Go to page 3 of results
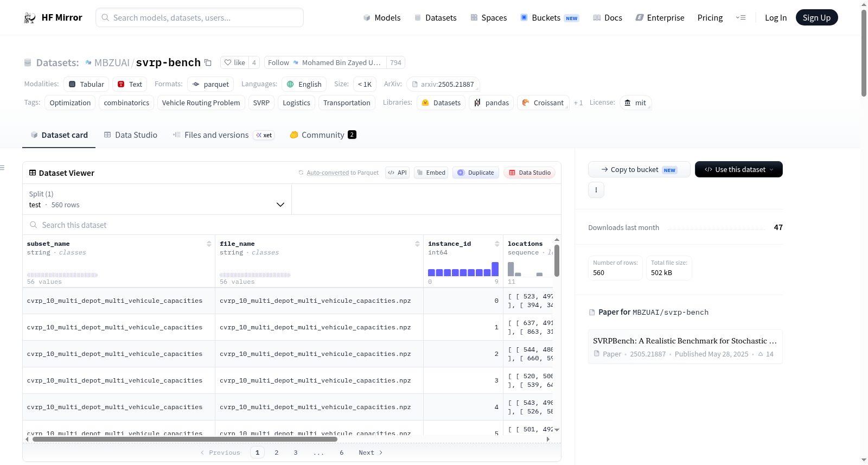Screen dimensions: 868x465 click(296, 453)
